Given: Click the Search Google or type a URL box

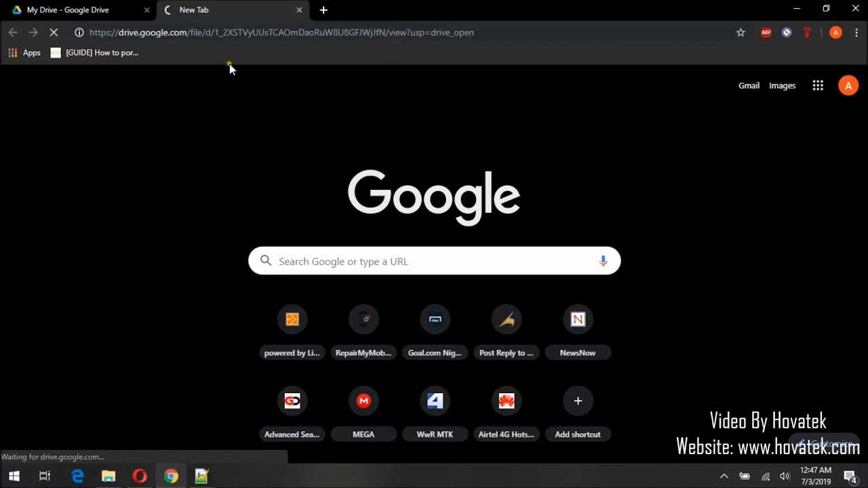Looking at the screenshot, I should tap(434, 261).
